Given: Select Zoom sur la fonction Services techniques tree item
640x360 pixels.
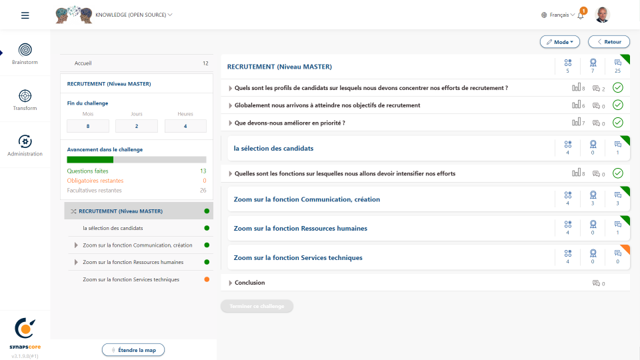Looking at the screenshot, I should 131,280.
